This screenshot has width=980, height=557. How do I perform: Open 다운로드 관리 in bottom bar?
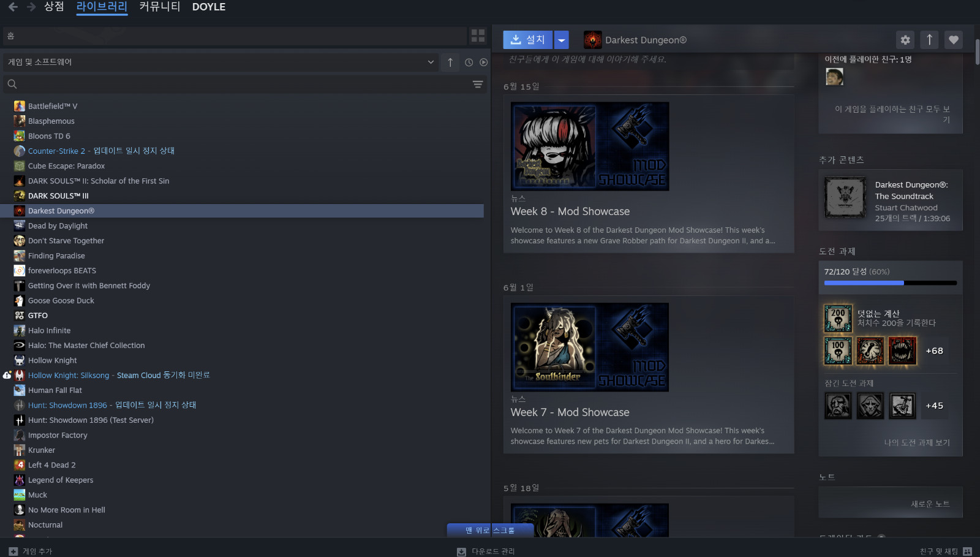pos(486,551)
